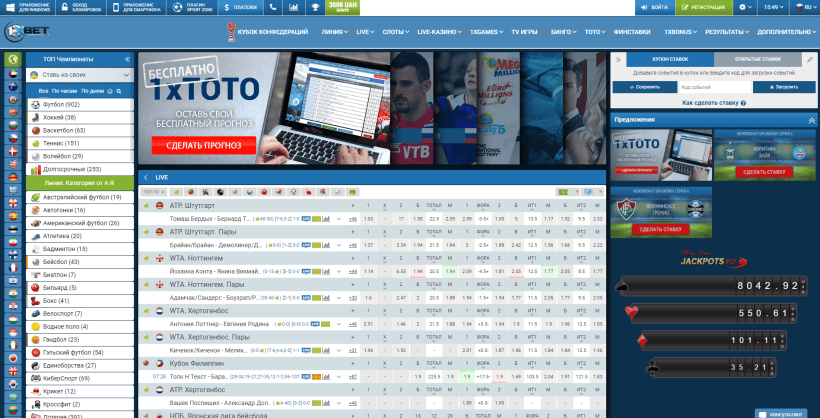Click the 1XBET logo

coord(27,32)
